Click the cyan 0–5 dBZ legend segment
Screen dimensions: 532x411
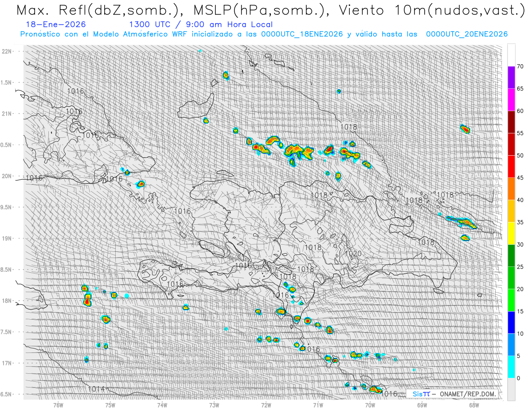(x=511, y=367)
